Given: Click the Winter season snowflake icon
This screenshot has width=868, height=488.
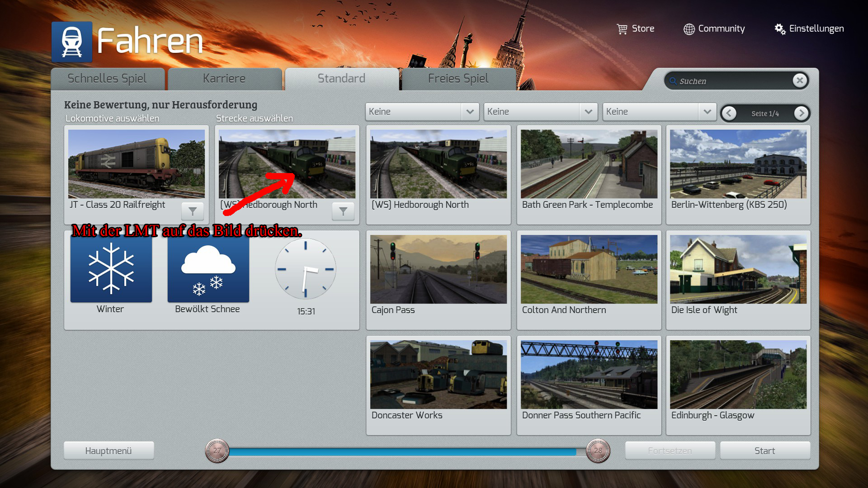Looking at the screenshot, I should (111, 268).
